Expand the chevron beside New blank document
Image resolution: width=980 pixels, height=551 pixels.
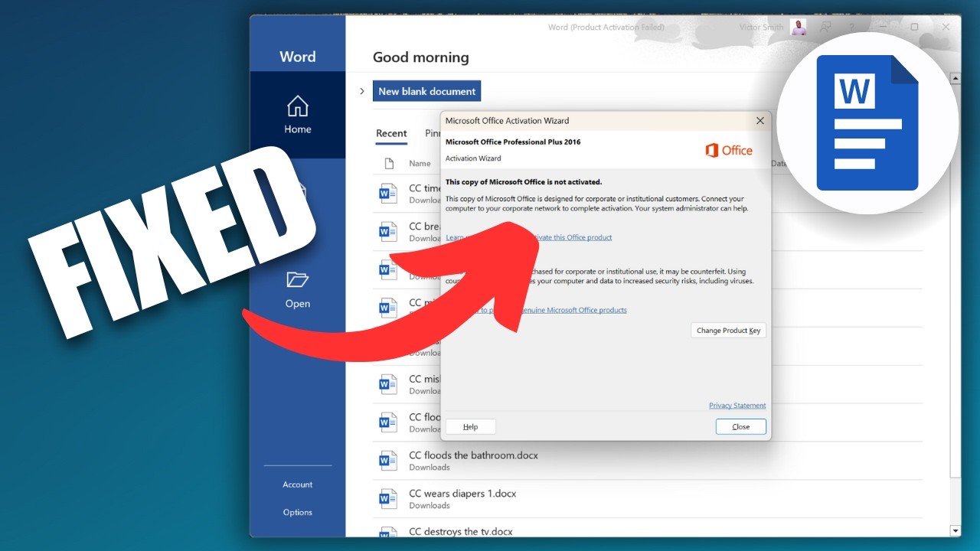(362, 91)
